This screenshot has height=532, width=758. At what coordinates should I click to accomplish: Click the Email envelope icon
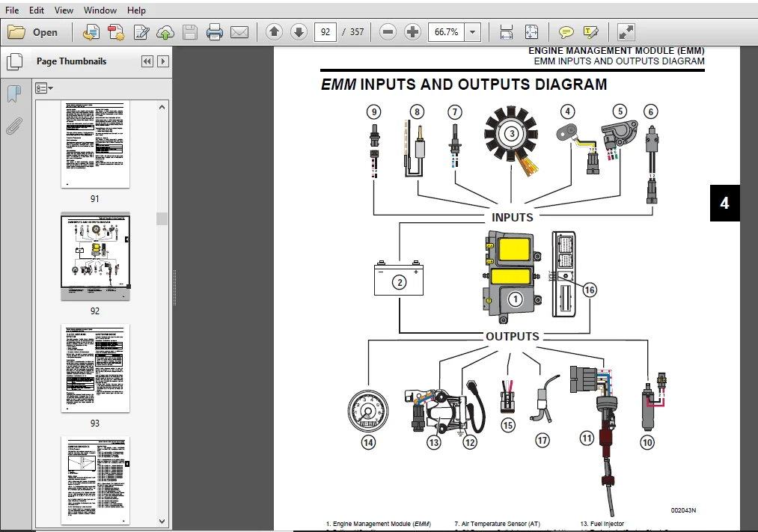[x=239, y=32]
